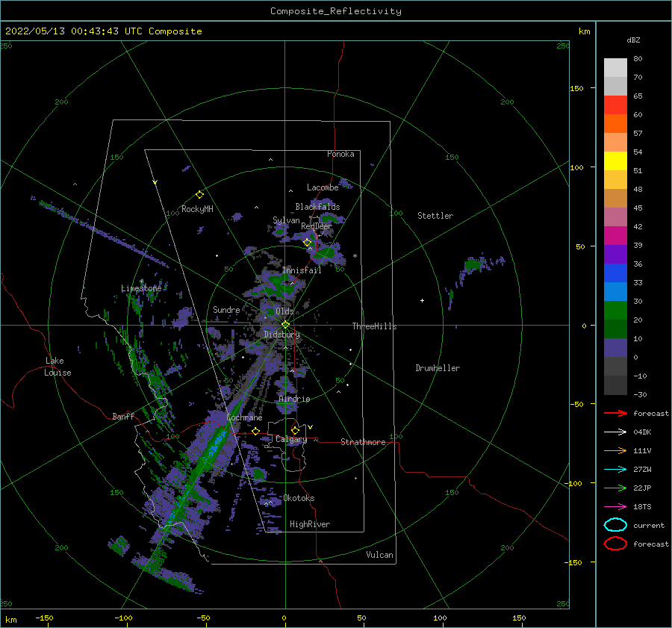Click the -150 tick on bottom axis
Image resolution: width=672 pixels, height=628 pixels.
point(44,618)
